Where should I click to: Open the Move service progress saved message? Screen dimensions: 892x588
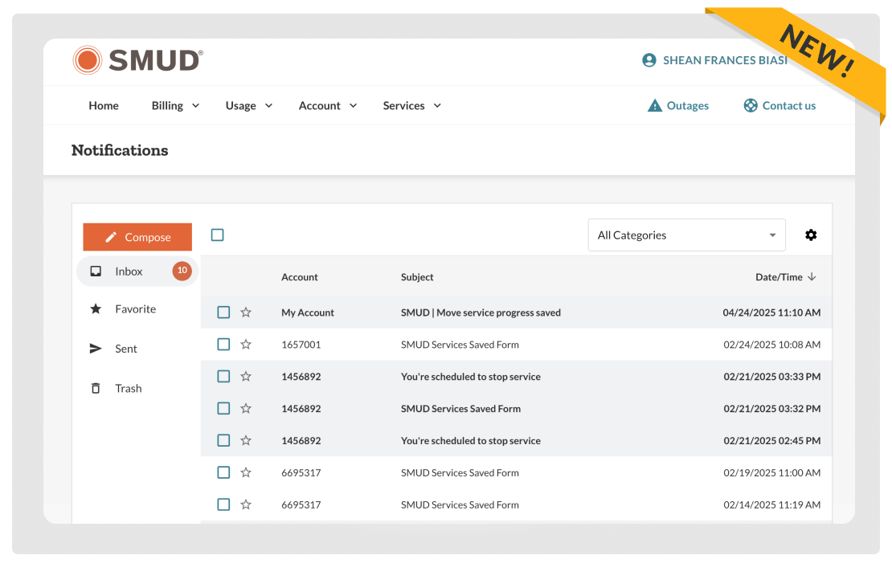[481, 312]
